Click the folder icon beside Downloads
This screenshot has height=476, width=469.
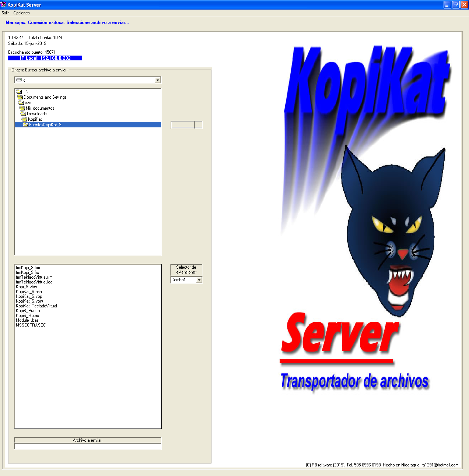point(23,114)
